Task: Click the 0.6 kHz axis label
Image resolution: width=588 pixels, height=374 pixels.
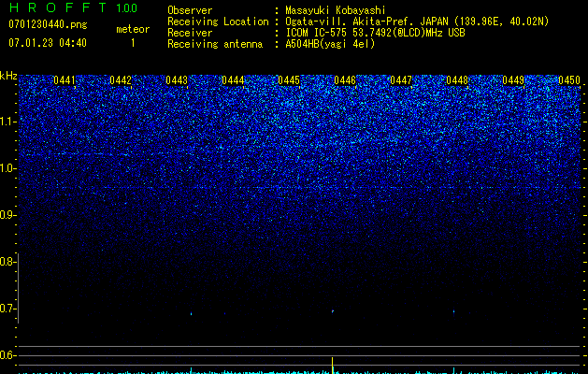Action: click(x=7, y=355)
